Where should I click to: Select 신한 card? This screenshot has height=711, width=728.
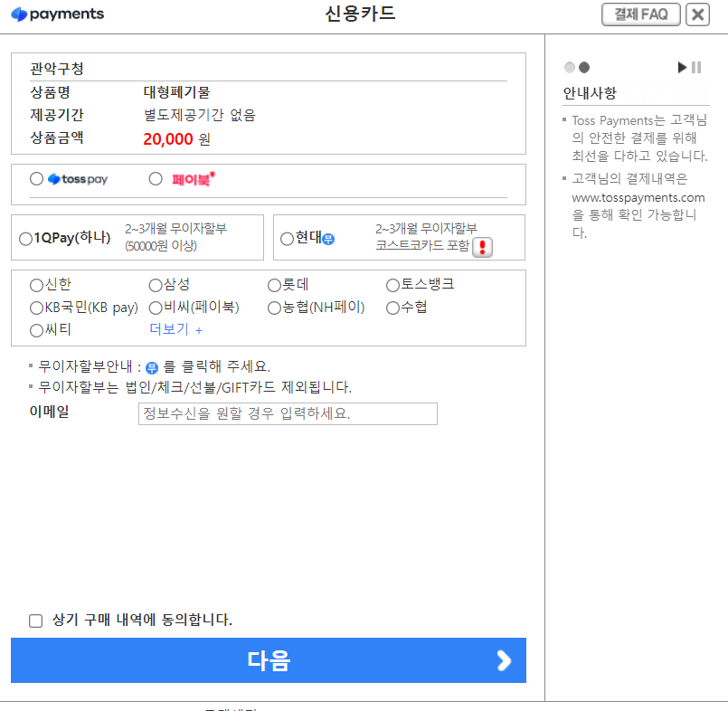(x=36, y=285)
